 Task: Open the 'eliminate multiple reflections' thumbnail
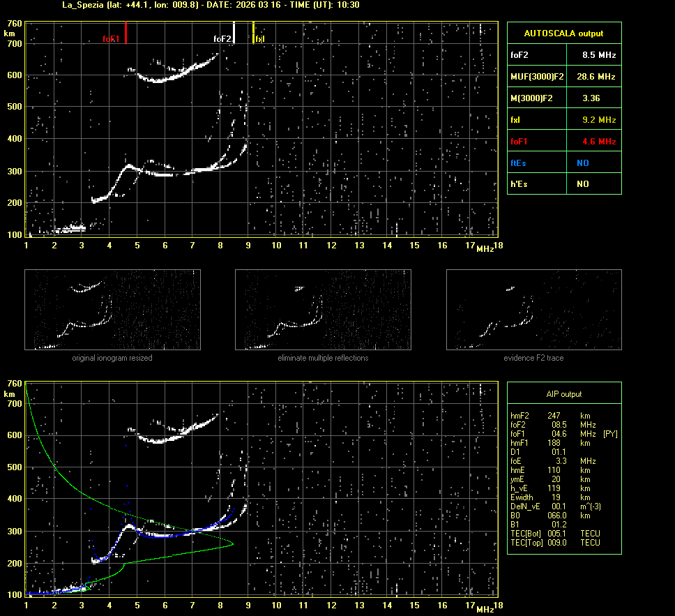pyautogui.click(x=323, y=310)
